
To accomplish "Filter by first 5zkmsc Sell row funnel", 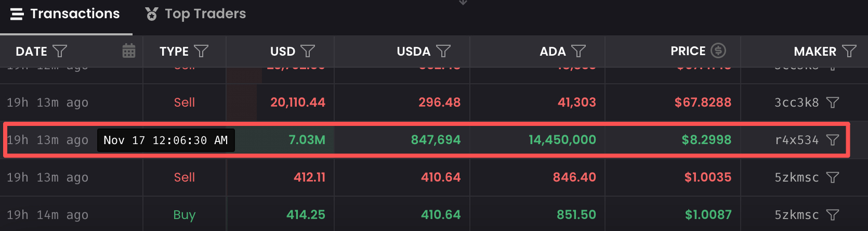I will [833, 177].
